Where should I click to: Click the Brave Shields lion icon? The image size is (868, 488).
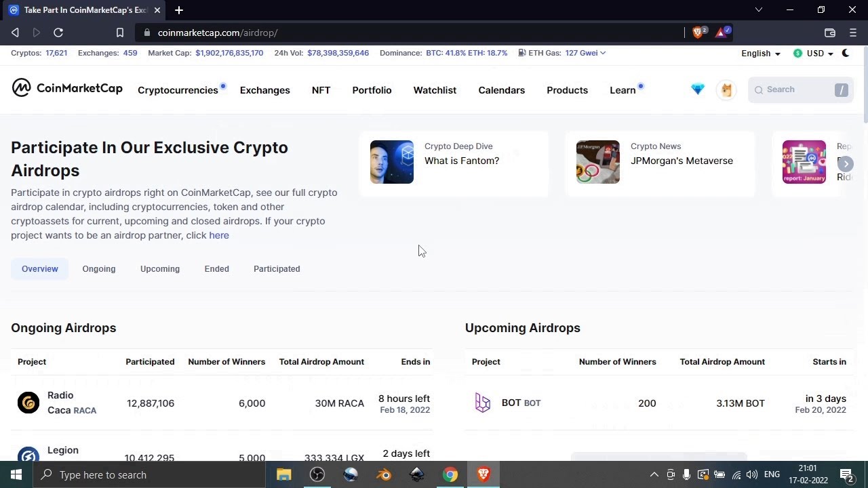point(698,32)
